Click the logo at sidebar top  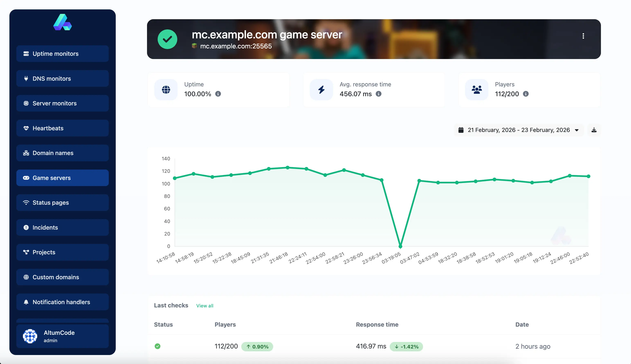pyautogui.click(x=63, y=22)
